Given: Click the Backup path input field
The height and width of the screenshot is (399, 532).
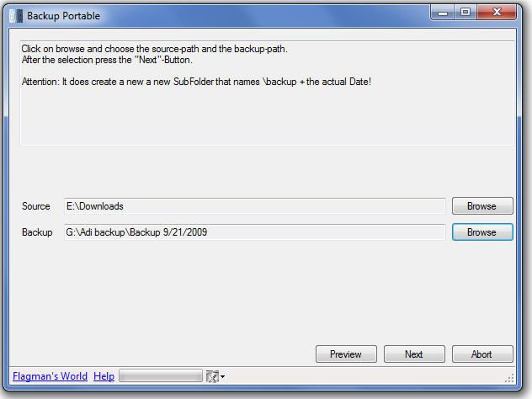Looking at the screenshot, I should click(254, 232).
